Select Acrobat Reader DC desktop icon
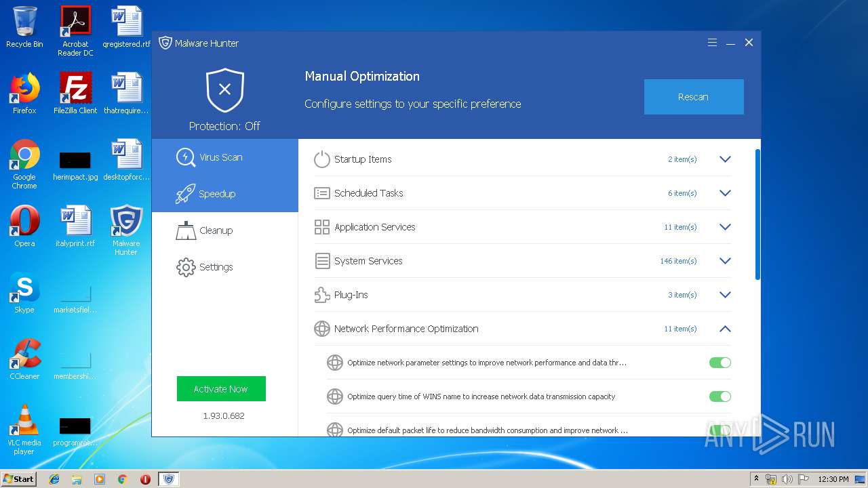 pyautogui.click(x=75, y=32)
